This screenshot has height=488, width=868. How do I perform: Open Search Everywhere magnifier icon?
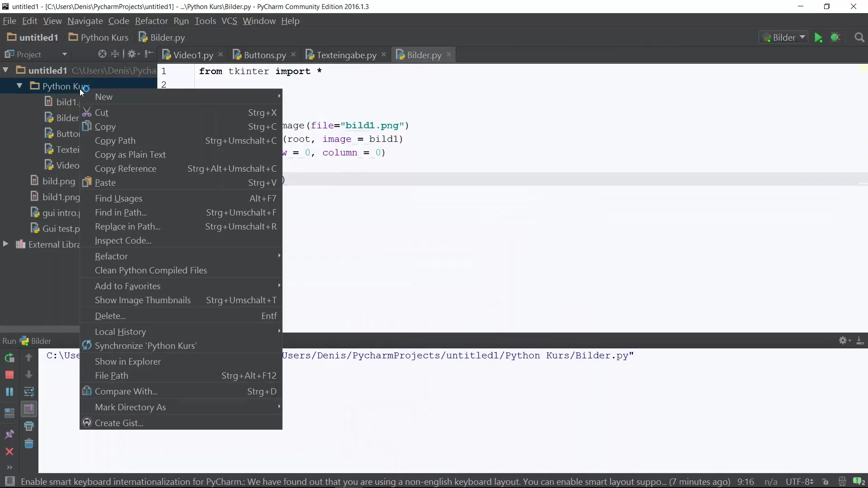pos(859,38)
